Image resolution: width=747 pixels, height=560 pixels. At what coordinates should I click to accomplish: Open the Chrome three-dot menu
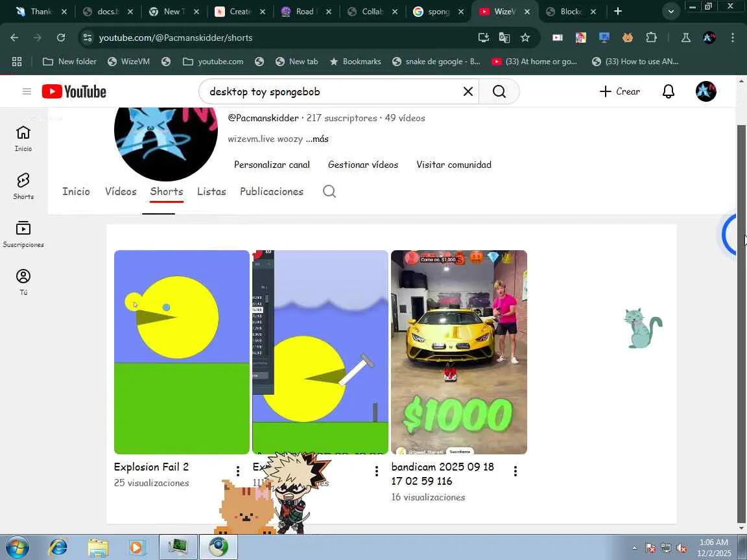coord(732,38)
